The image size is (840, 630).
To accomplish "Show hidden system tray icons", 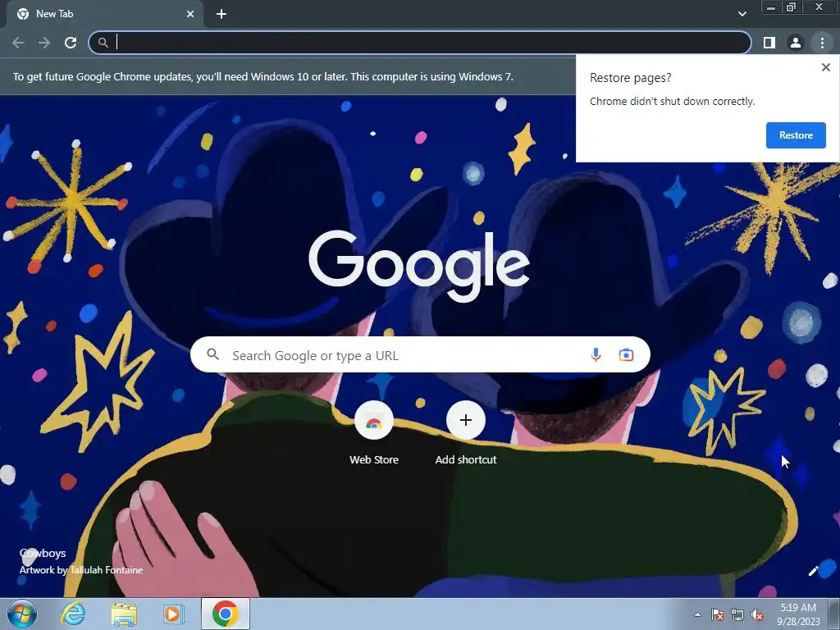I will tap(697, 614).
